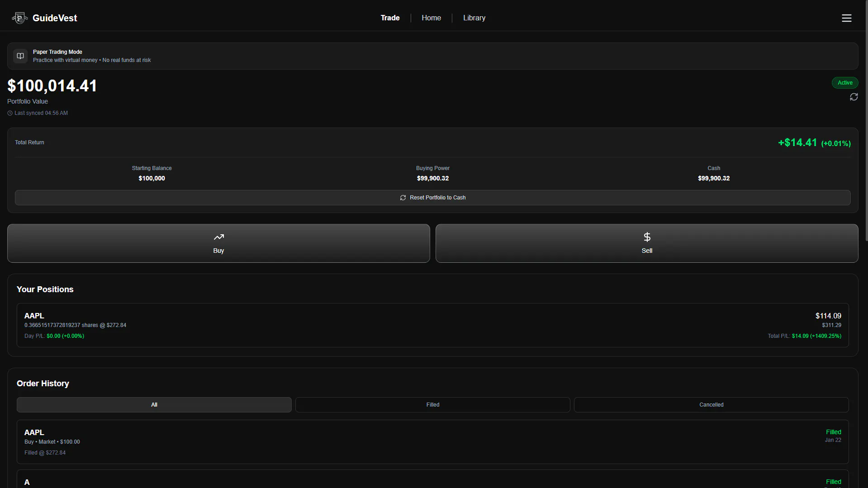Open the AAPL Buy Market order entry

(433, 442)
